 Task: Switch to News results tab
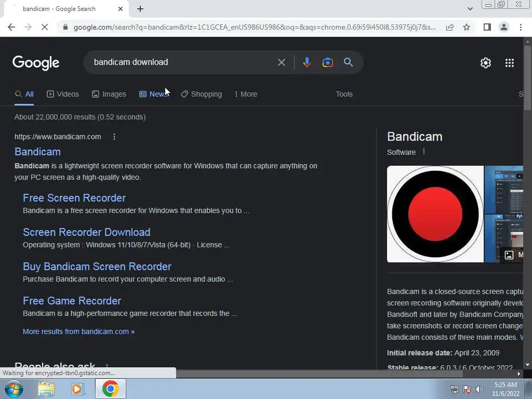(x=154, y=95)
